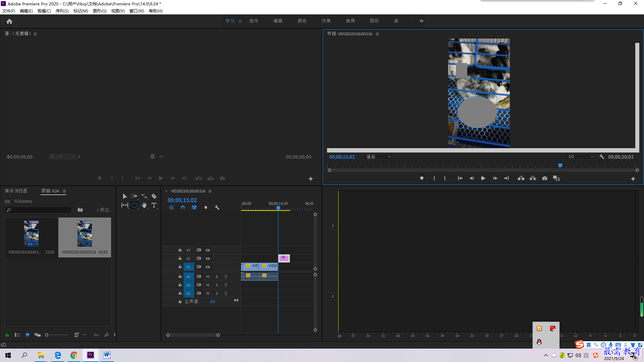
Task: Step forward one frame in program monitor
Action: click(495, 178)
